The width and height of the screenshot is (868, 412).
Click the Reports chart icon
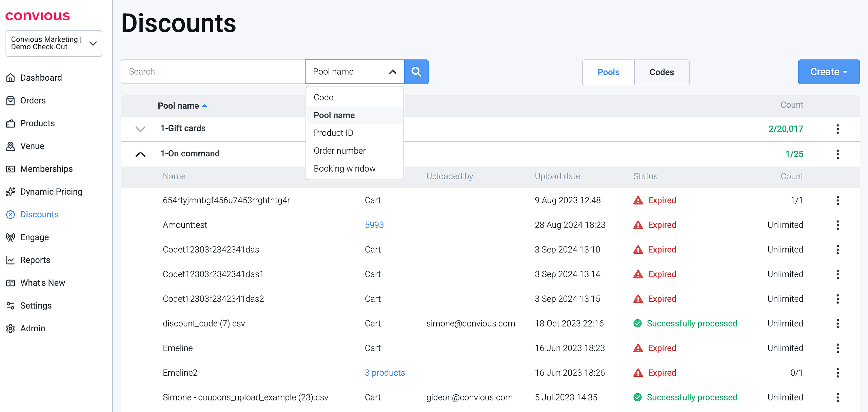11,260
